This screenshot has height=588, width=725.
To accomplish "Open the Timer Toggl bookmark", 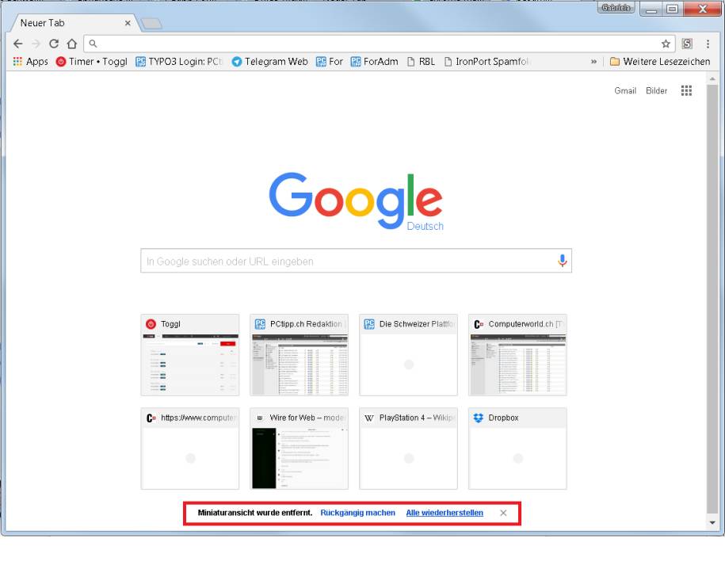I will 92,62.
